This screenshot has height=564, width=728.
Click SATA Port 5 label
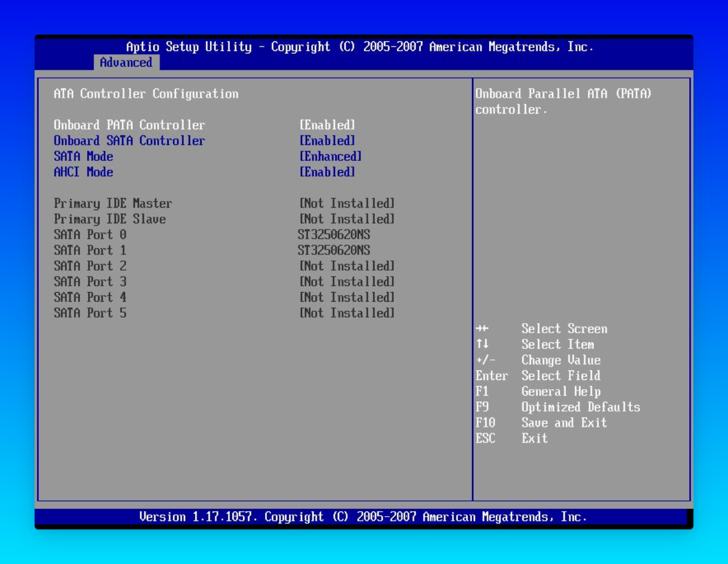[90, 313]
